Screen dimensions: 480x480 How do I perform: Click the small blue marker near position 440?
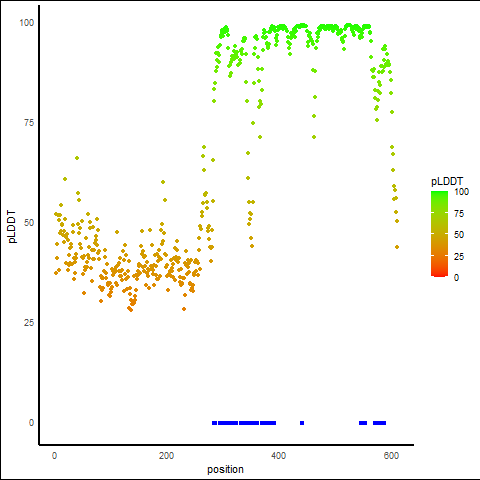pos(302,423)
